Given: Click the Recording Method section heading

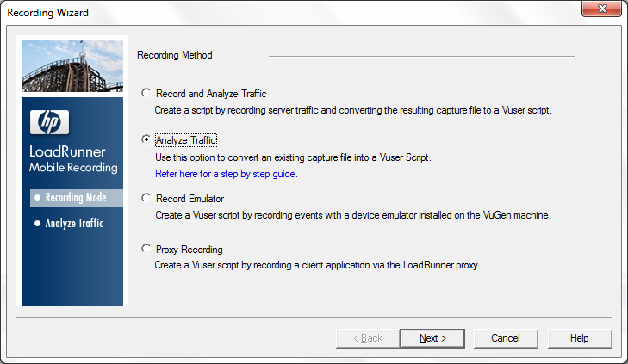Looking at the screenshot, I should point(175,55).
